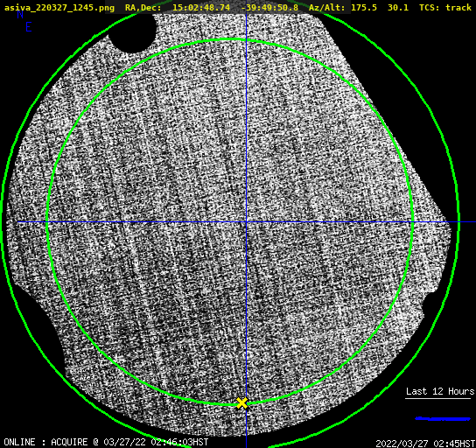Click the crosshair center intersection
The height and width of the screenshot is (448, 476).
[x=246, y=222]
